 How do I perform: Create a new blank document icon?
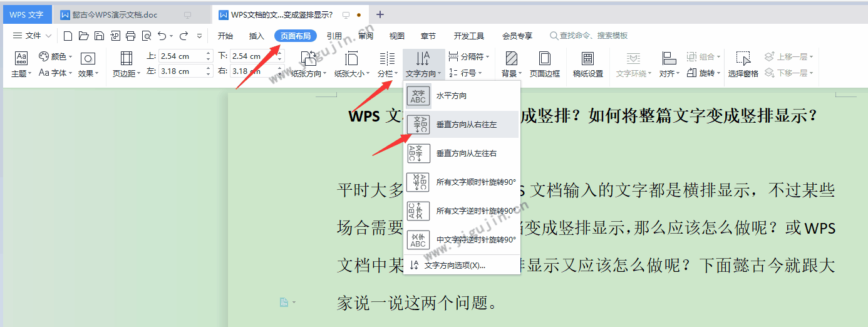click(x=68, y=36)
